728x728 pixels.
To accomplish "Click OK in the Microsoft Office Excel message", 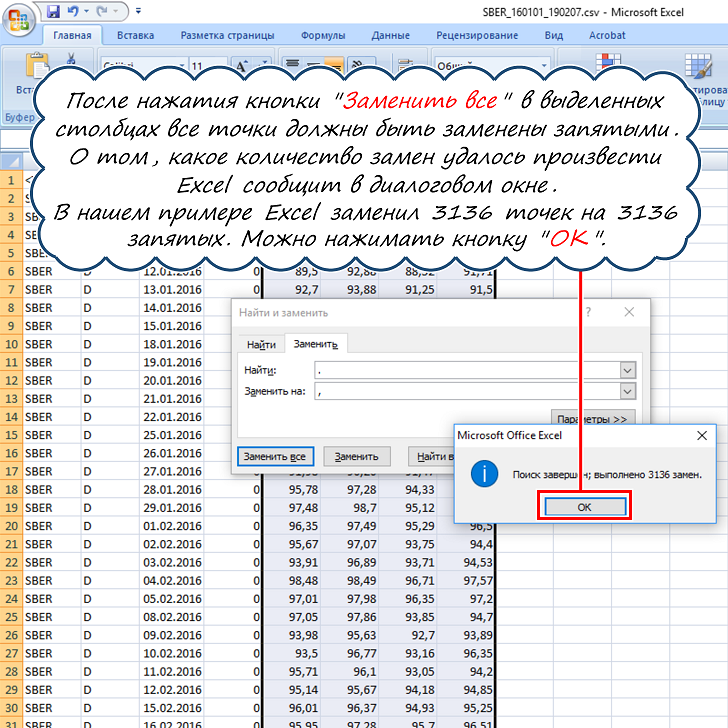I will tap(585, 507).
